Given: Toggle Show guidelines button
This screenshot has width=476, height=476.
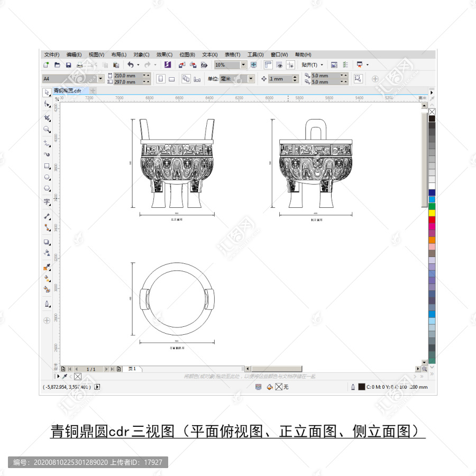Looking at the screenshot, I should coord(290,65).
